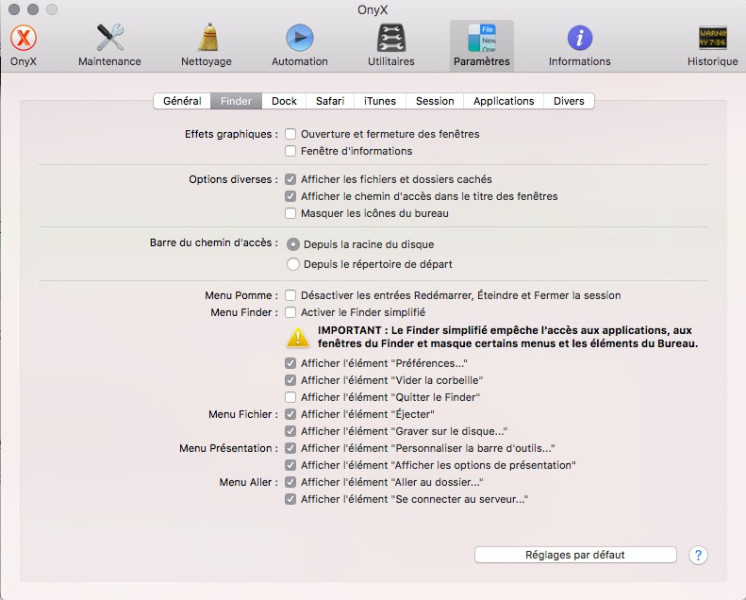Open the Maintenance tools icon

(110, 39)
